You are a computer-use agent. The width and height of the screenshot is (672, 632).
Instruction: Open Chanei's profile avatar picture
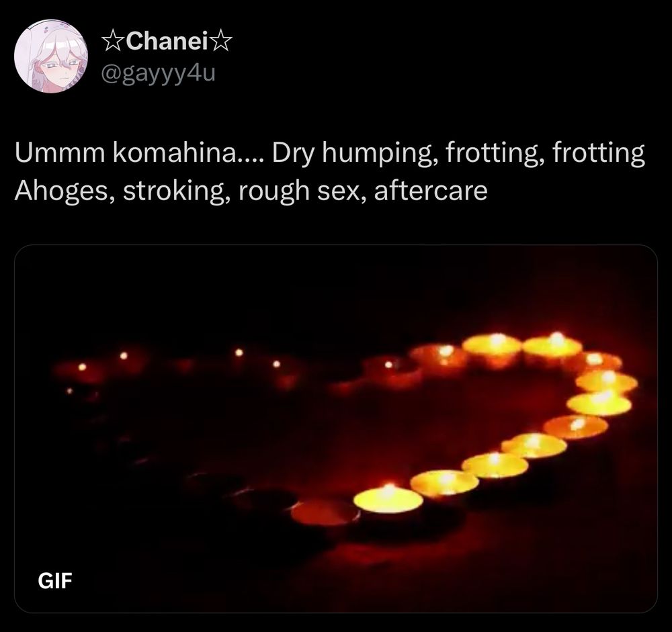[x=51, y=56]
